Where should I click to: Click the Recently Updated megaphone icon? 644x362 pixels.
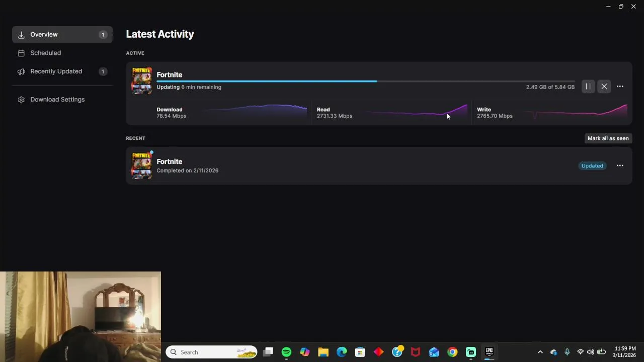click(21, 71)
